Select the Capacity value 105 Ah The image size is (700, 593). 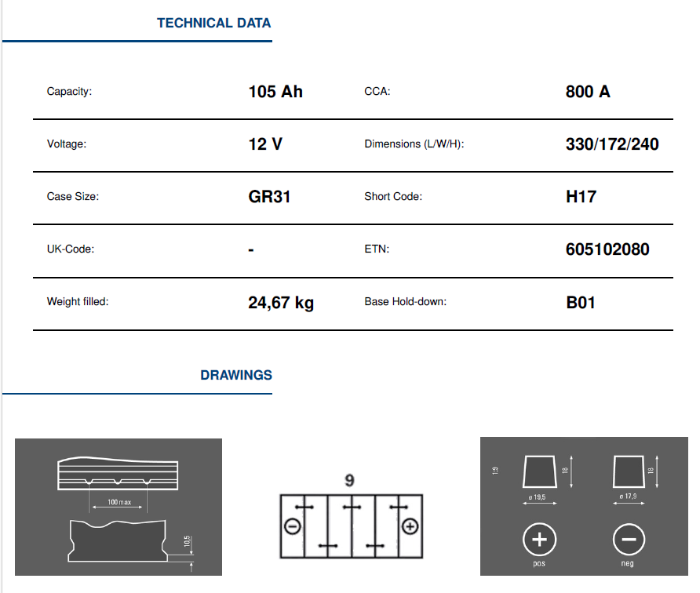pos(275,92)
